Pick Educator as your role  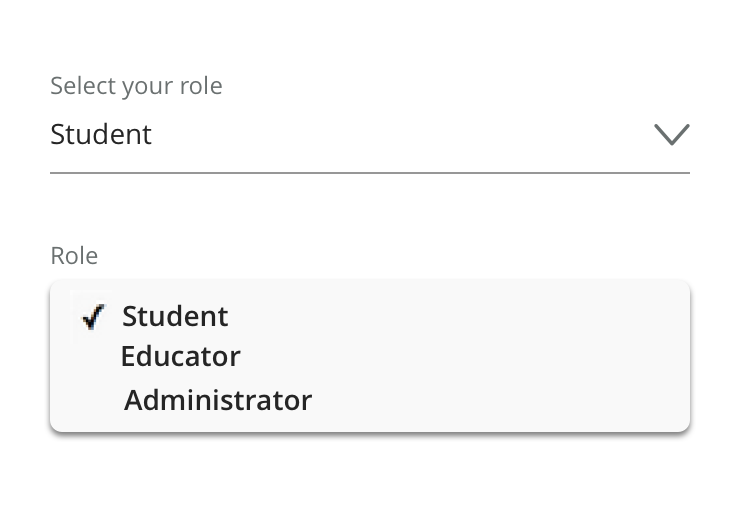point(181,357)
